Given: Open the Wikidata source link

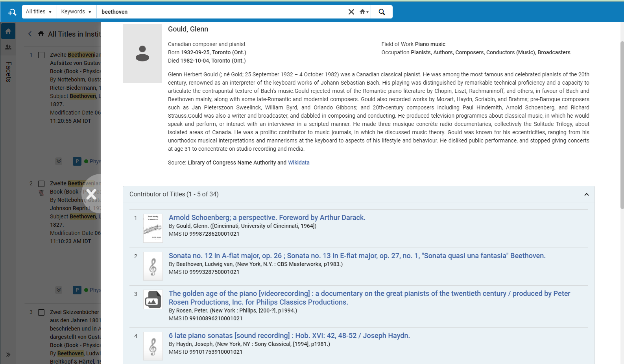Looking at the screenshot, I should pyautogui.click(x=299, y=163).
